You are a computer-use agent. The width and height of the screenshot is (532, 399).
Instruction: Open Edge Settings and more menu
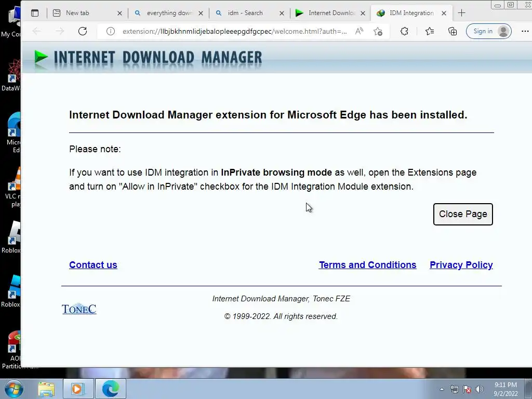[525, 31]
